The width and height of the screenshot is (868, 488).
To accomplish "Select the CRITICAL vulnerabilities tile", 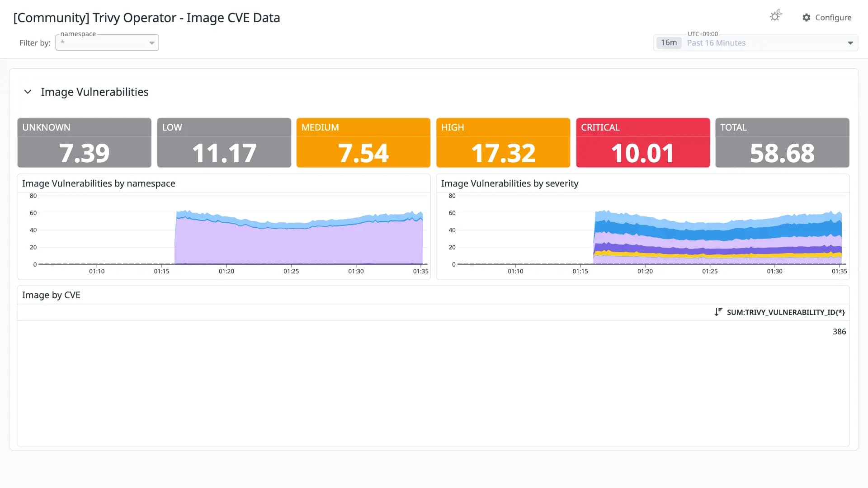I will (x=643, y=143).
